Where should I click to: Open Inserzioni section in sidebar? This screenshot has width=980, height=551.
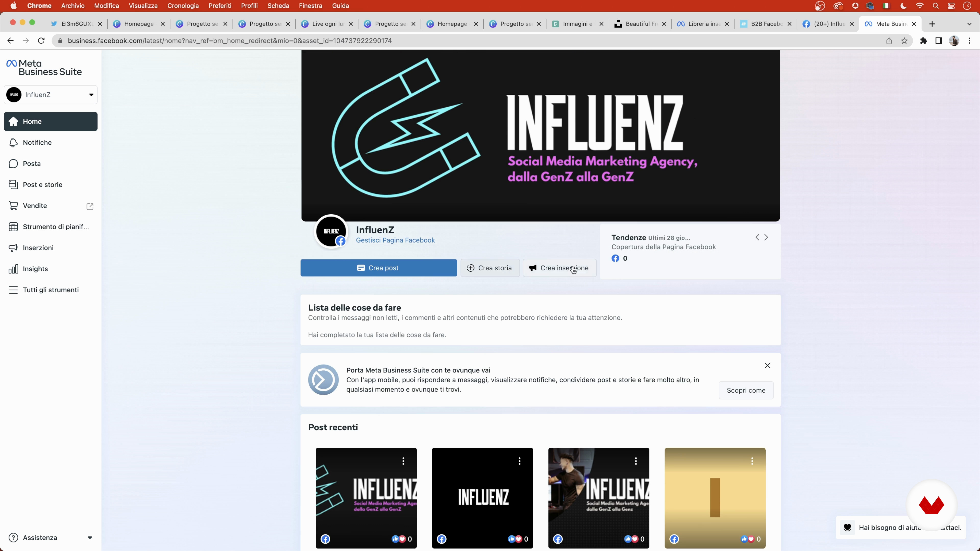click(51, 247)
